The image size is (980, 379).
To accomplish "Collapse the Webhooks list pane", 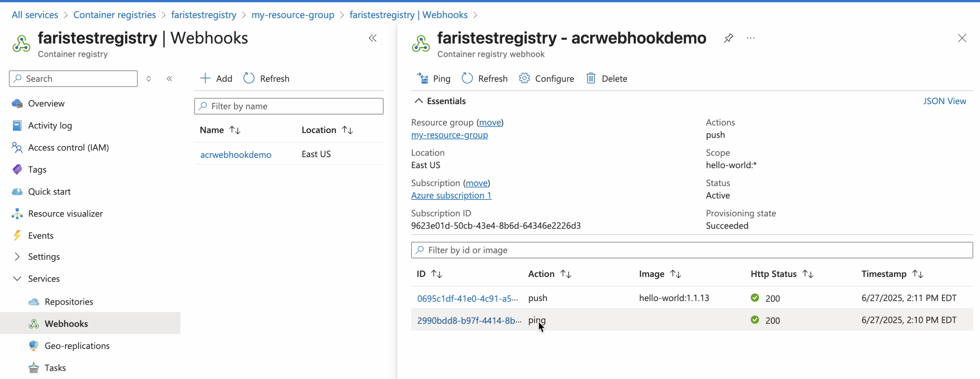I will [372, 38].
